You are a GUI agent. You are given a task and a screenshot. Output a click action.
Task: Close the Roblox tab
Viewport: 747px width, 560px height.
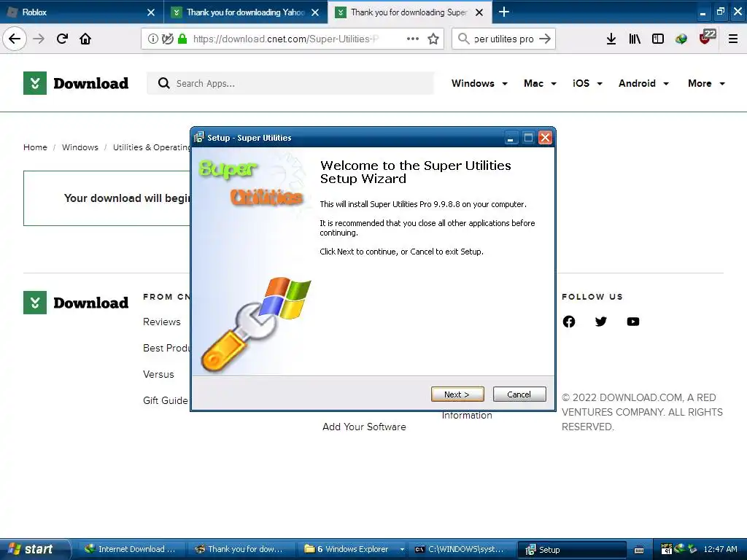151,12
